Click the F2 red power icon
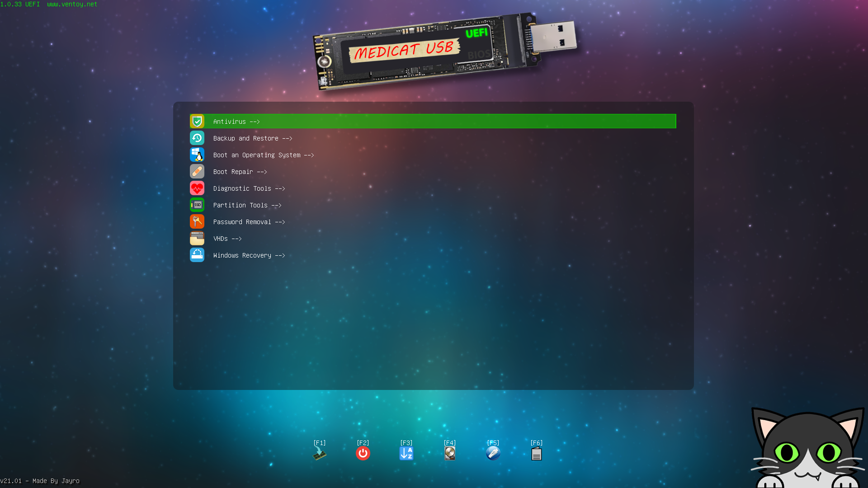This screenshot has width=868, height=488. point(363,454)
